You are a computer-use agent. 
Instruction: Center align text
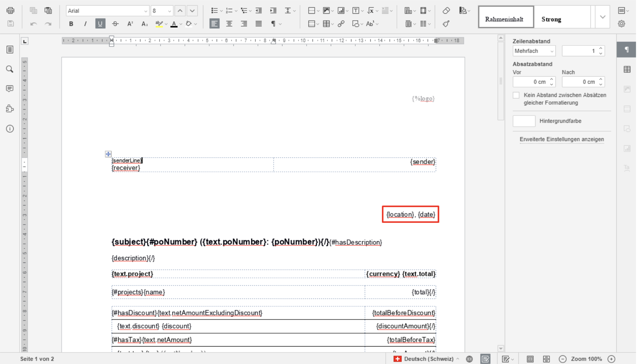pos(229,24)
